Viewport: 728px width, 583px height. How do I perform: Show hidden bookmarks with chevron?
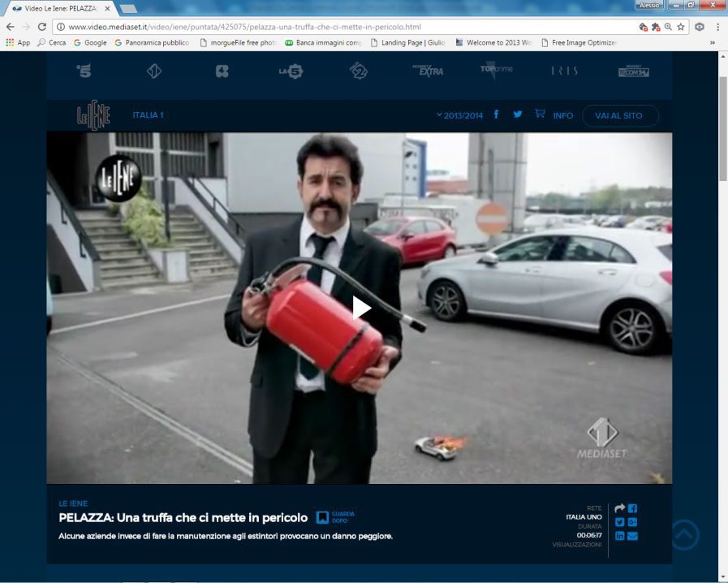[x=713, y=42]
